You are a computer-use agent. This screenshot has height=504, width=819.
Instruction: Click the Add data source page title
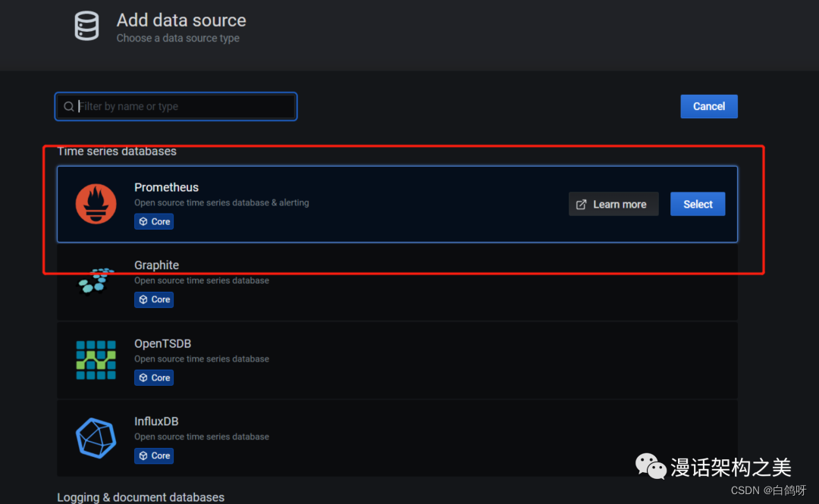click(181, 20)
